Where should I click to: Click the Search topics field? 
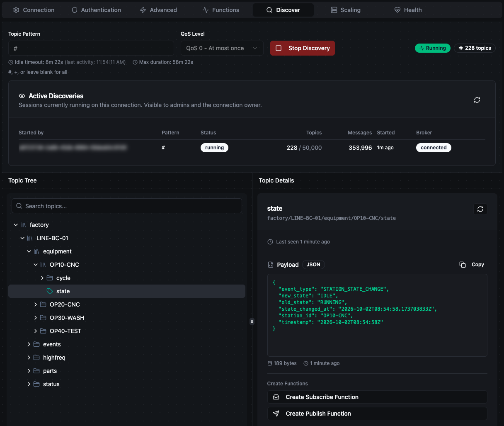(127, 206)
